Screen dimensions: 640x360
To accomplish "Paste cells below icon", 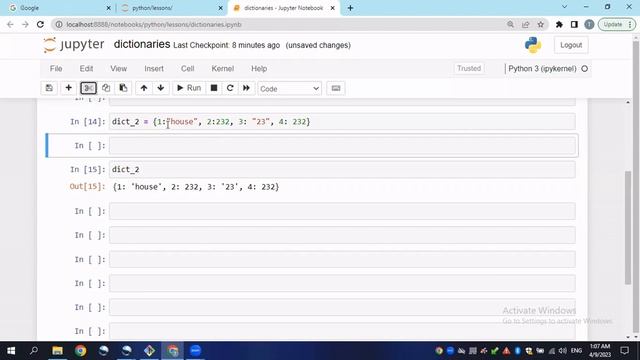I will (123, 88).
